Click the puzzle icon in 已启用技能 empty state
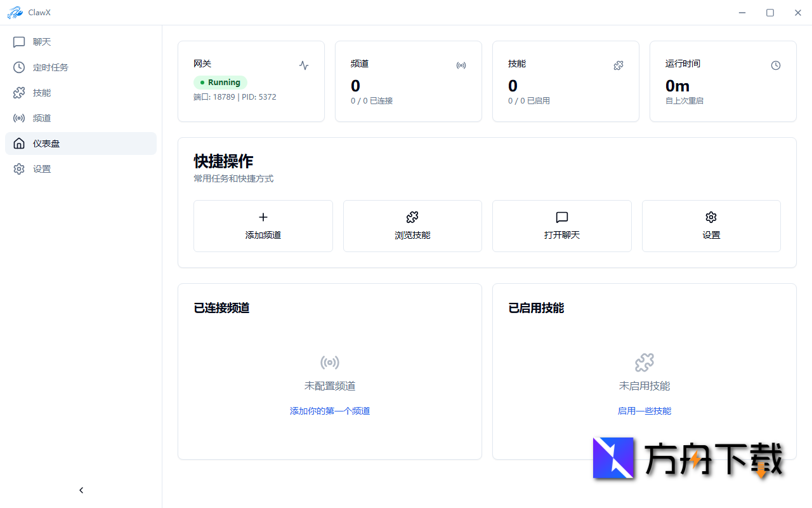The width and height of the screenshot is (812, 508). 644,362
